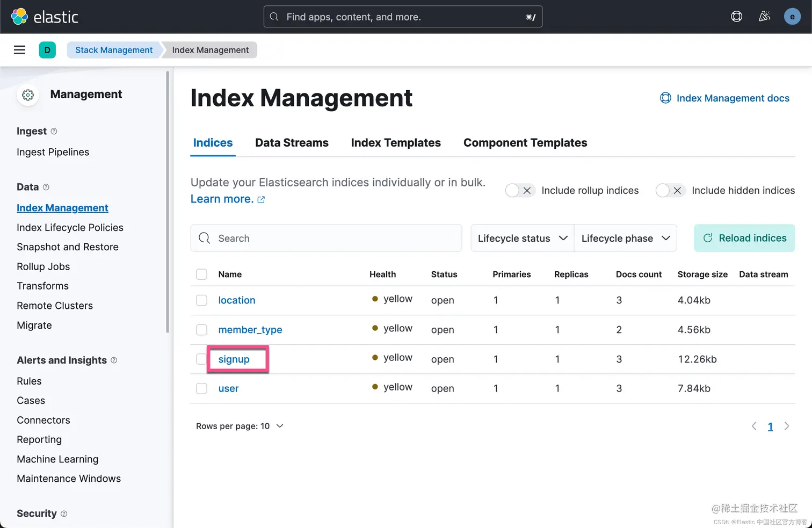The image size is (812, 528).
Task: Go to page 1
Action: (770, 426)
